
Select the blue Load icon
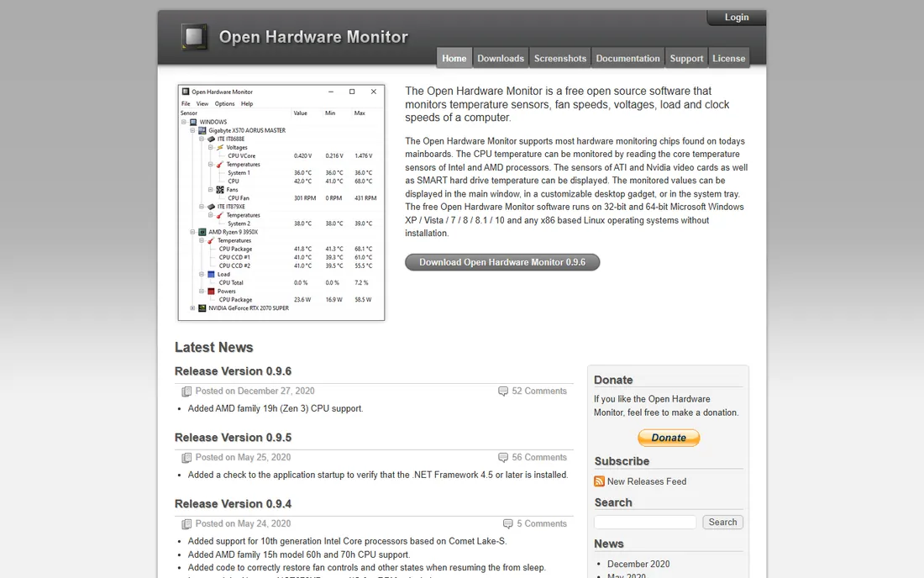tap(211, 275)
